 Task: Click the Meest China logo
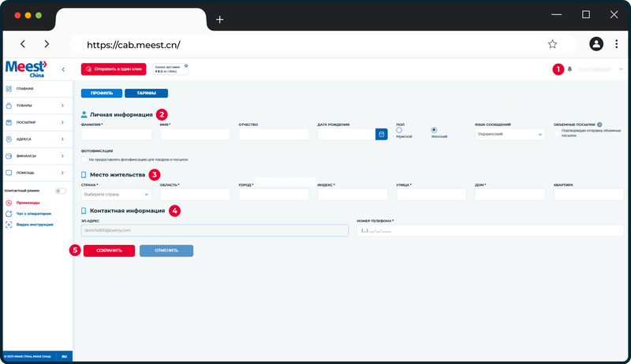tap(26, 69)
